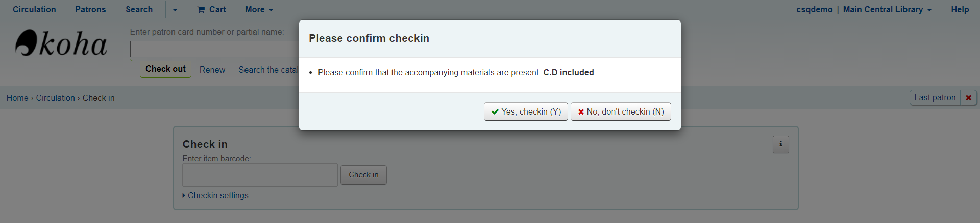Viewport: 980px width, 223px height.
Task: Click the red X next to Last patron
Action: (x=968, y=98)
